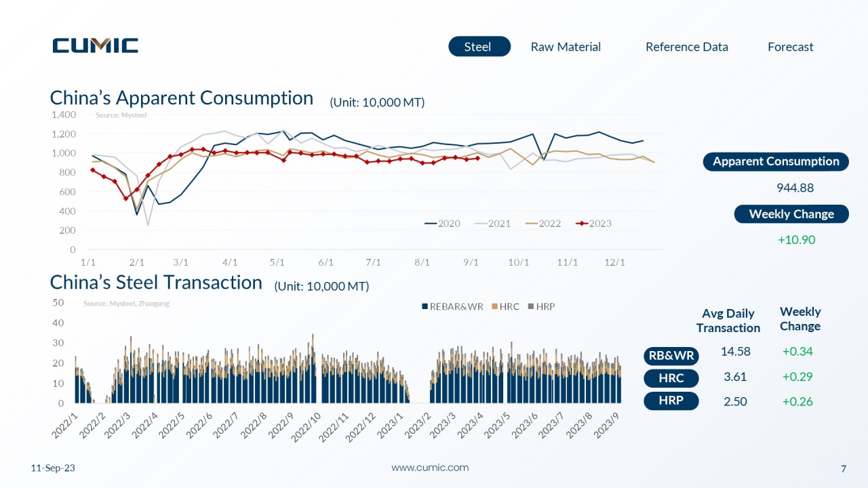Click the CUMIC logo
The height and width of the screenshot is (488, 868).
(96, 45)
